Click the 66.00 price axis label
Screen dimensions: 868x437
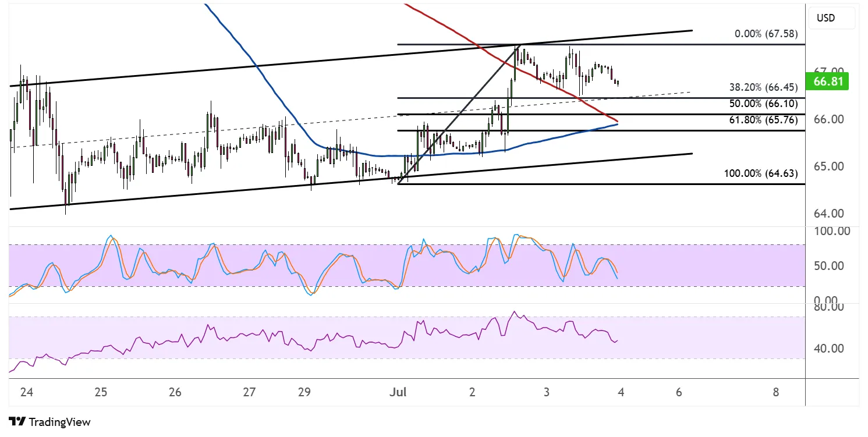(830, 119)
